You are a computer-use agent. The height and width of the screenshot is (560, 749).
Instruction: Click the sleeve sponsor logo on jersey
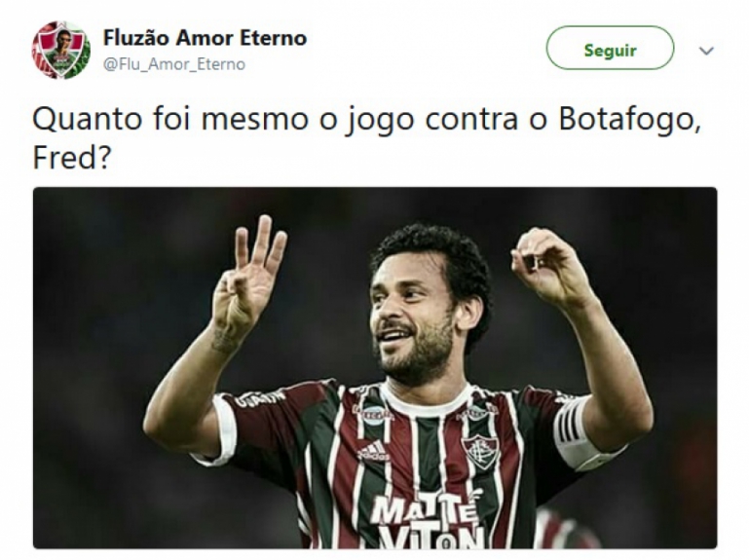(x=260, y=398)
